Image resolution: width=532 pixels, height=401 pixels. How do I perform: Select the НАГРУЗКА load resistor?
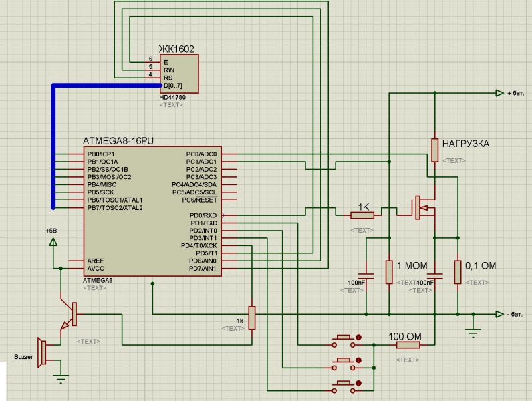(x=434, y=150)
